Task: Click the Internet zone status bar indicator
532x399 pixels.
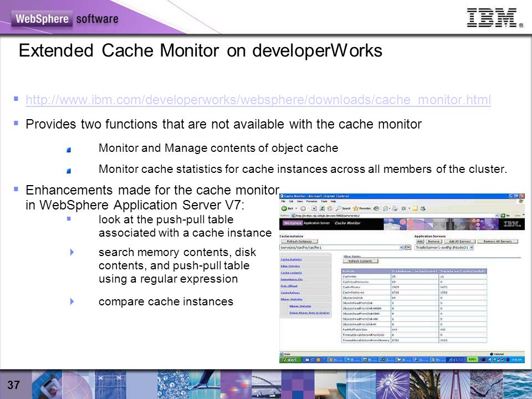Action: [x=497, y=354]
